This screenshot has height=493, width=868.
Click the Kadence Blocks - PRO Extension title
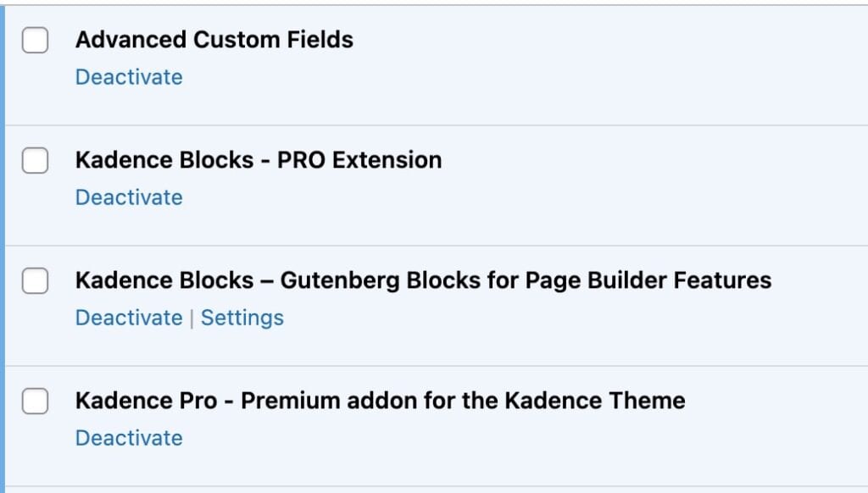259,159
